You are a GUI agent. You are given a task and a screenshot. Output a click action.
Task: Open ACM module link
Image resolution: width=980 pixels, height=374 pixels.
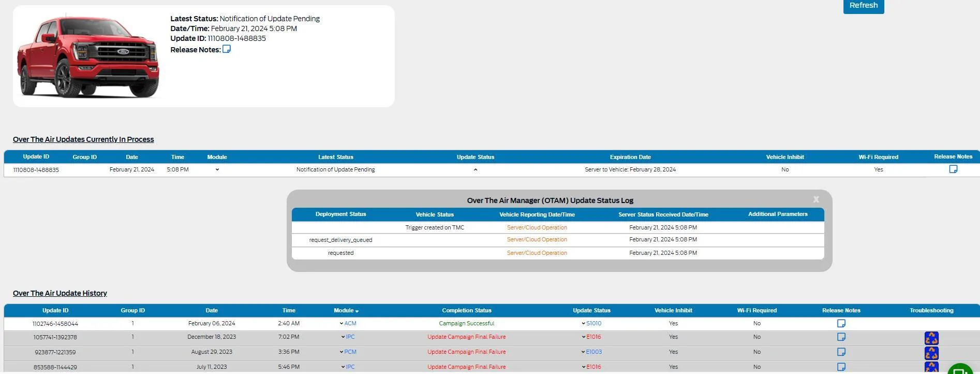350,323
